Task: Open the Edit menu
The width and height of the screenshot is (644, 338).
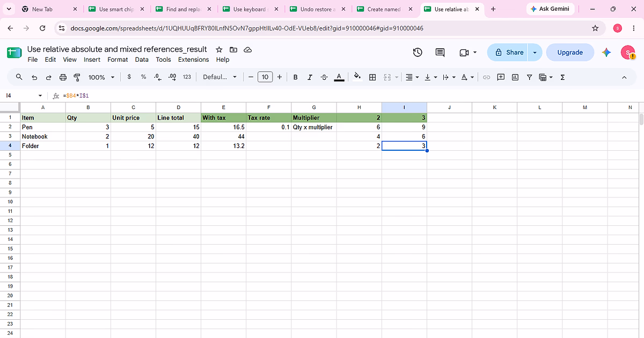Action: 50,60
